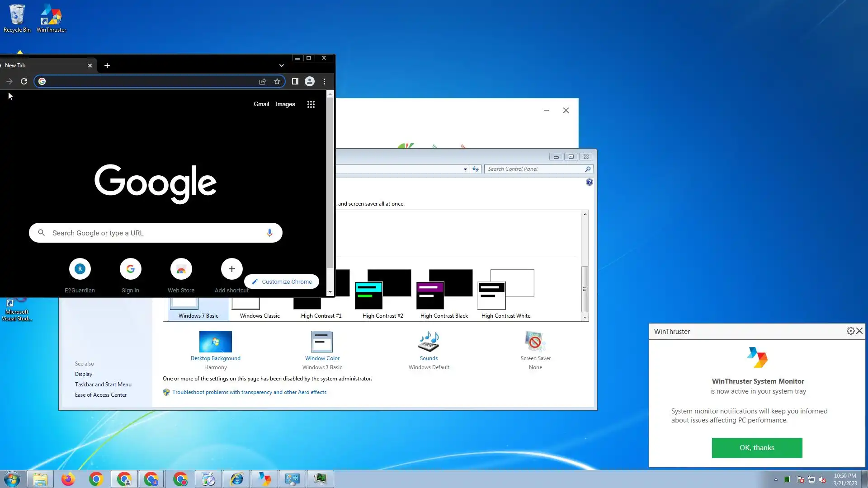Toggle Chrome side panel button
868x488 pixels.
point(295,81)
